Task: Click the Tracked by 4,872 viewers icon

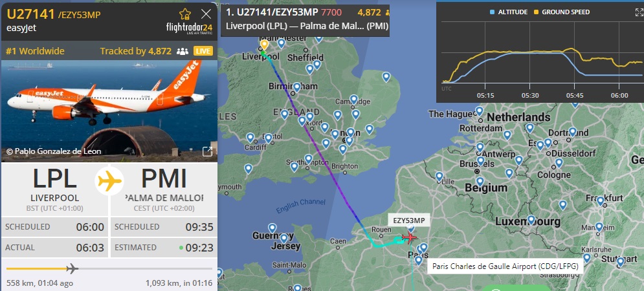Action: pos(183,51)
